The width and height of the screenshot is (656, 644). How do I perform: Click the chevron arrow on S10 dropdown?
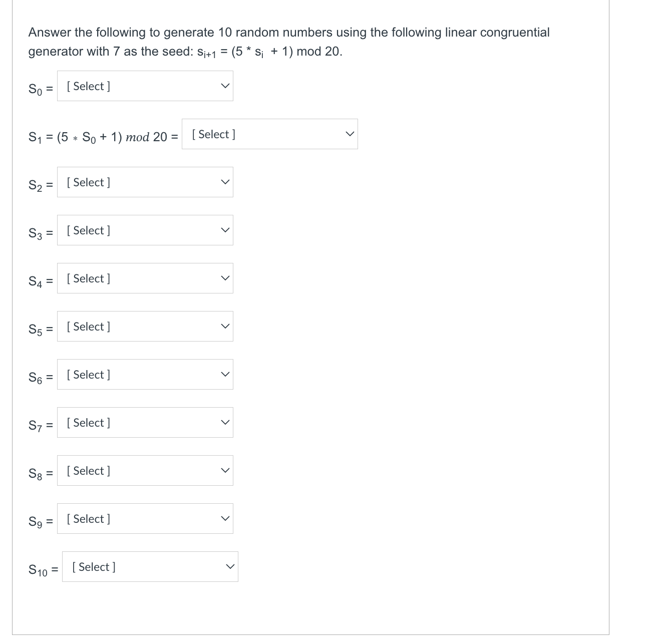pyautogui.click(x=230, y=567)
